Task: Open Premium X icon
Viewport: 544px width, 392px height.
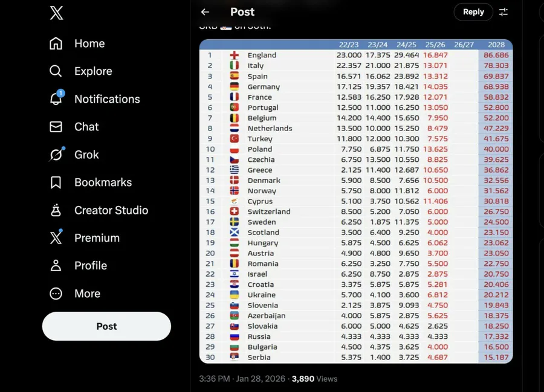Action: 56,238
